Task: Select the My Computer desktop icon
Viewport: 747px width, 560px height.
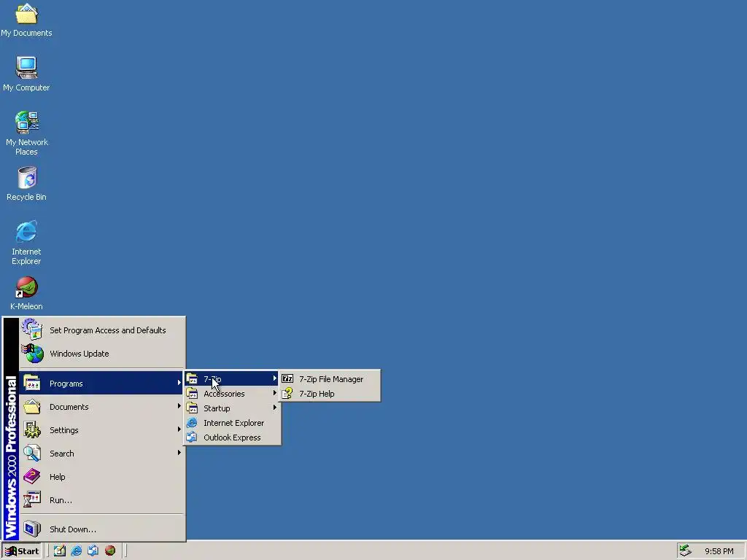Action: [26, 74]
